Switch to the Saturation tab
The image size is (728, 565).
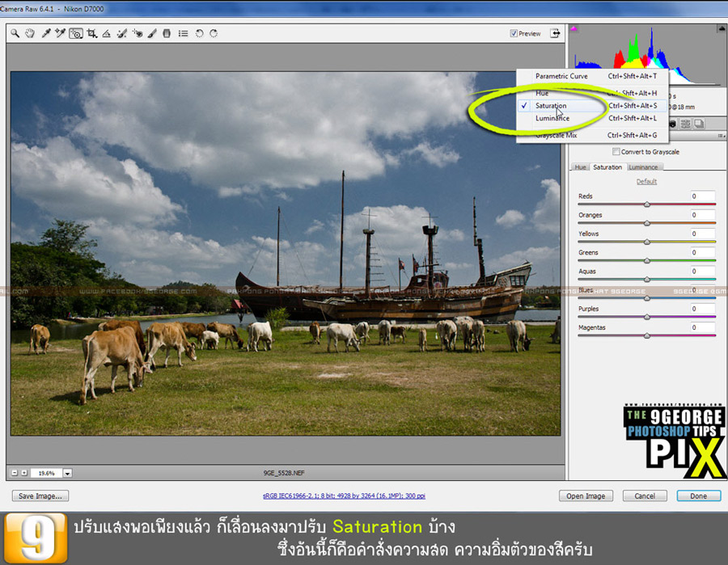point(607,167)
